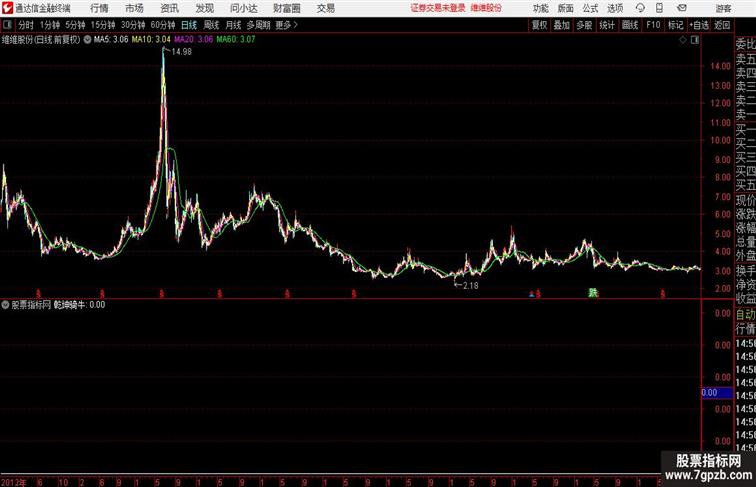Viewport: 756px width, 487px height.
Task: Select the 月线 monthly period
Action: [233, 25]
